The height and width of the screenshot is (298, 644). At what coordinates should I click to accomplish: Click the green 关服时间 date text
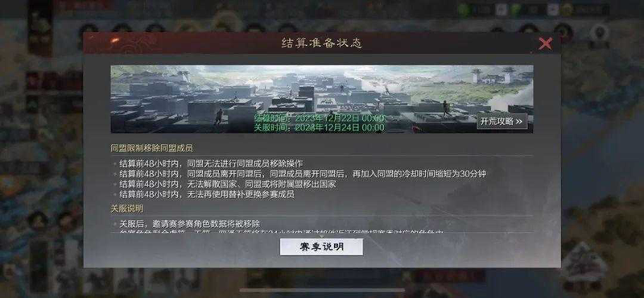pyautogui.click(x=319, y=128)
